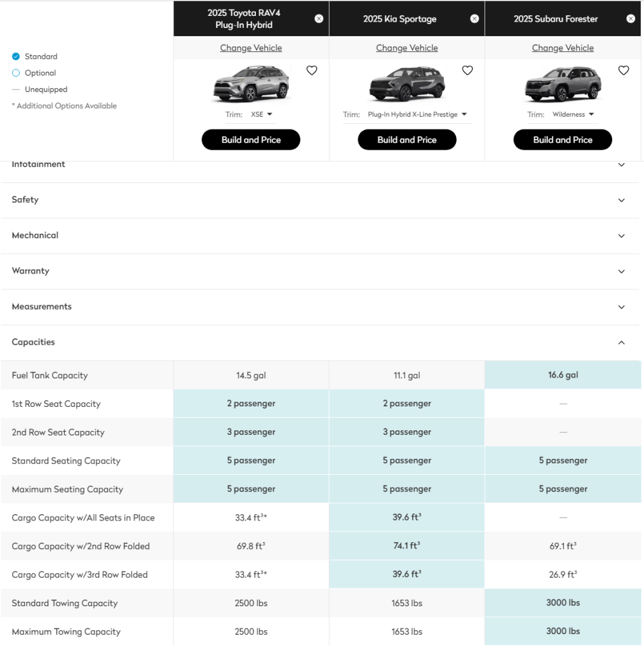The image size is (644, 650).
Task: Open the Measurements section
Action: (x=621, y=307)
